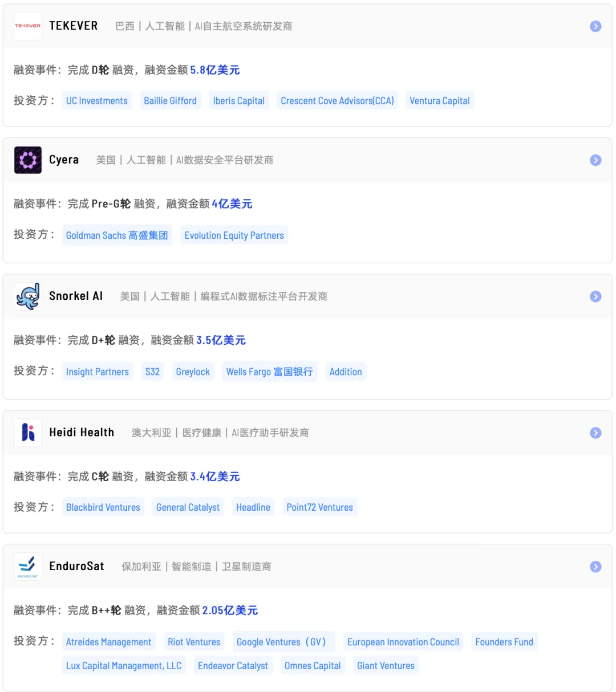Click the Heidi Health company name
Screen dimensions: 616x692
tap(82, 432)
